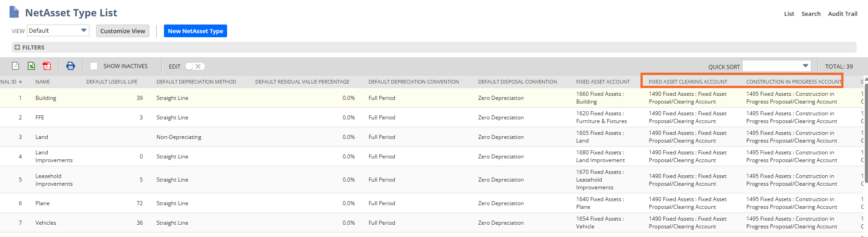Image resolution: width=868 pixels, height=237 pixels.
Task: Open the Audit Trail link
Action: click(843, 14)
